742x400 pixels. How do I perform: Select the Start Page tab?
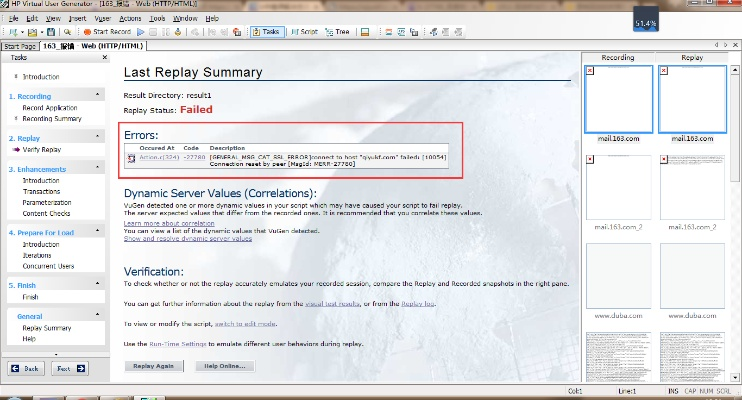point(20,46)
